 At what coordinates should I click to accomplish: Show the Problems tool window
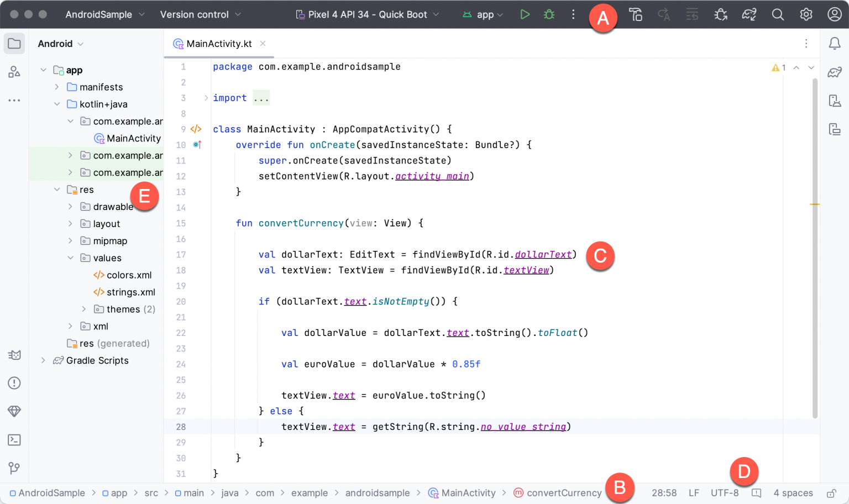[x=14, y=383]
